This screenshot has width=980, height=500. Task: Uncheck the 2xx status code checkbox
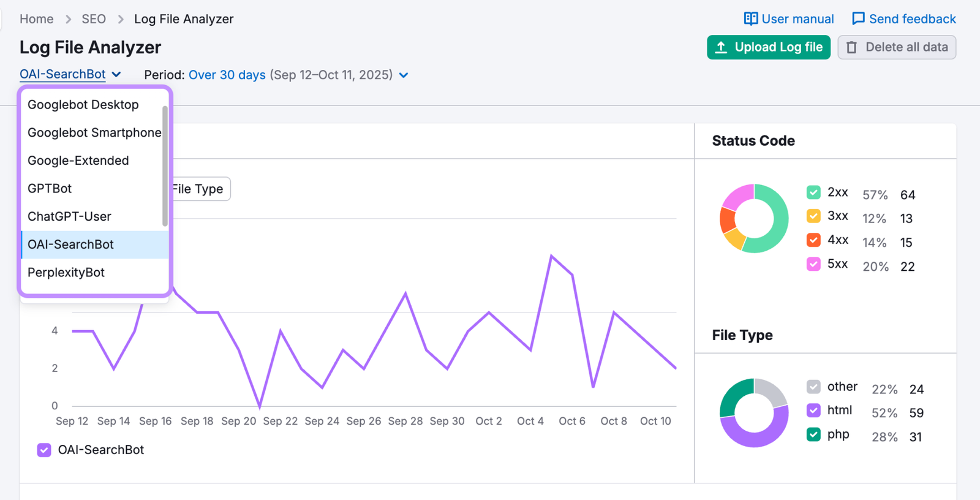[x=813, y=192]
